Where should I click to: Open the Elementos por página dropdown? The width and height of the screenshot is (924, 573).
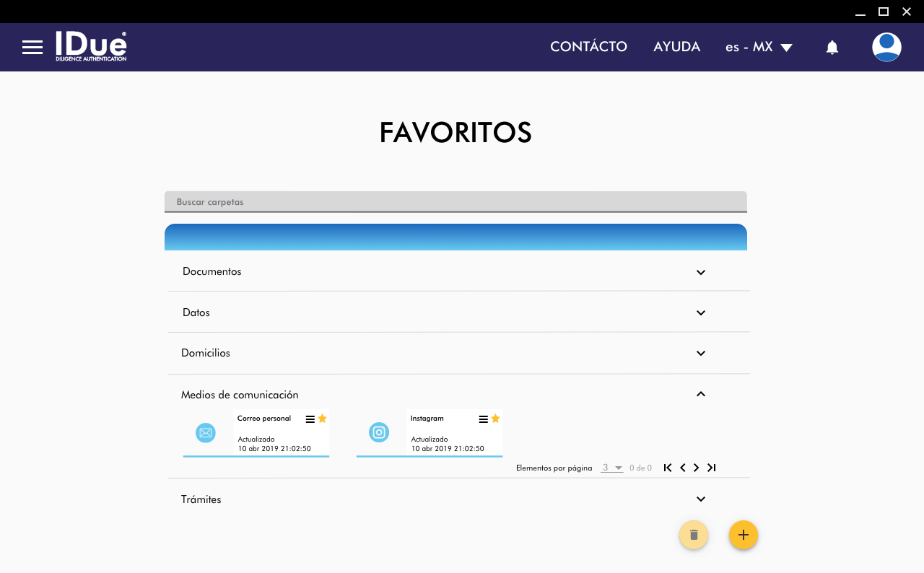(x=611, y=468)
